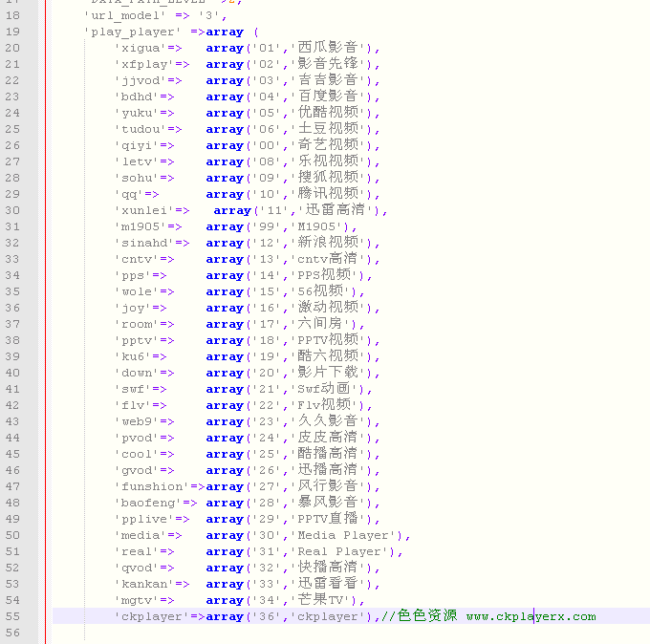The height and width of the screenshot is (644, 650).
Task: Click the '色色资源' comment text on line 55
Action: [427, 616]
